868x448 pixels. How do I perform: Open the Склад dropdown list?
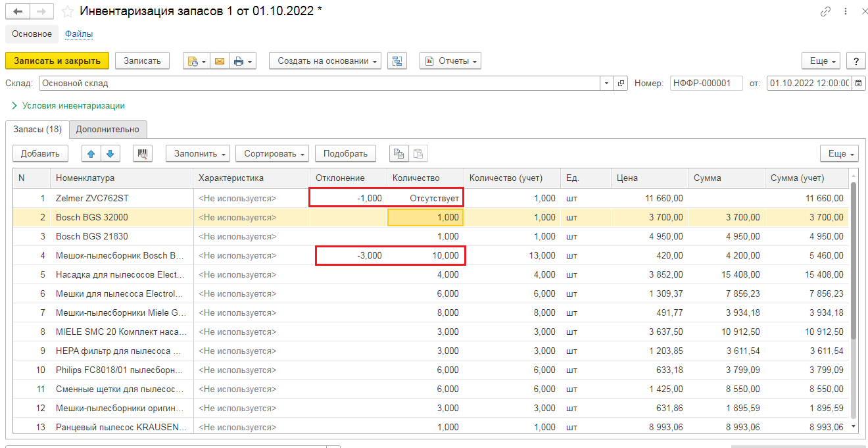607,84
